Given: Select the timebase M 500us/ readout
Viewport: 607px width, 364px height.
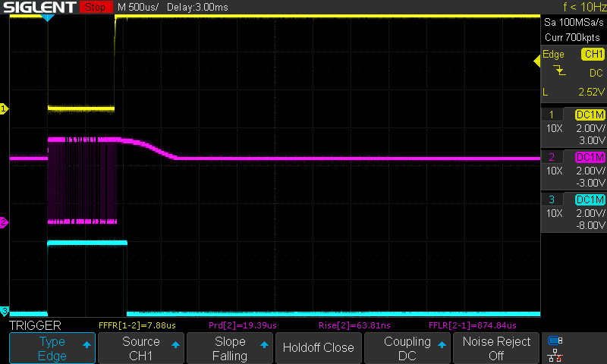Looking at the screenshot, I should click(x=138, y=7).
